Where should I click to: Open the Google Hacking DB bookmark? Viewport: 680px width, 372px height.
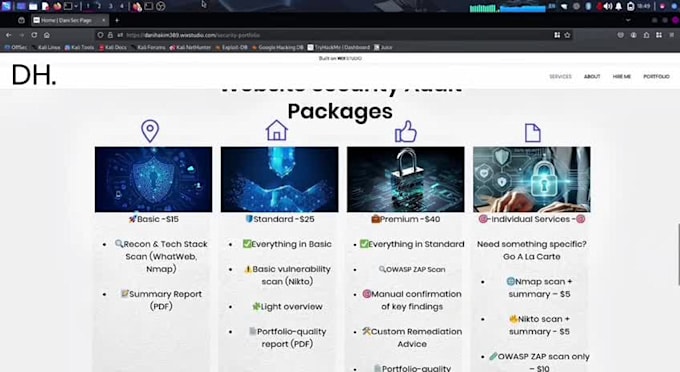[278, 47]
